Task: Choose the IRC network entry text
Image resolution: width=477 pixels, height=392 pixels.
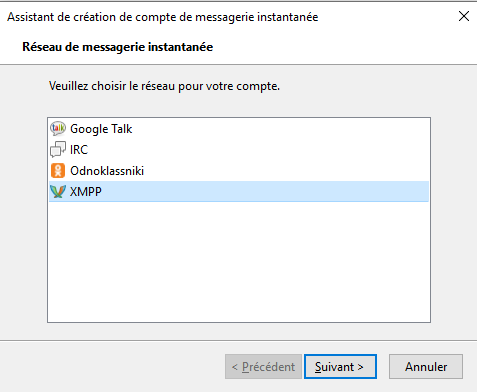Action: point(79,150)
